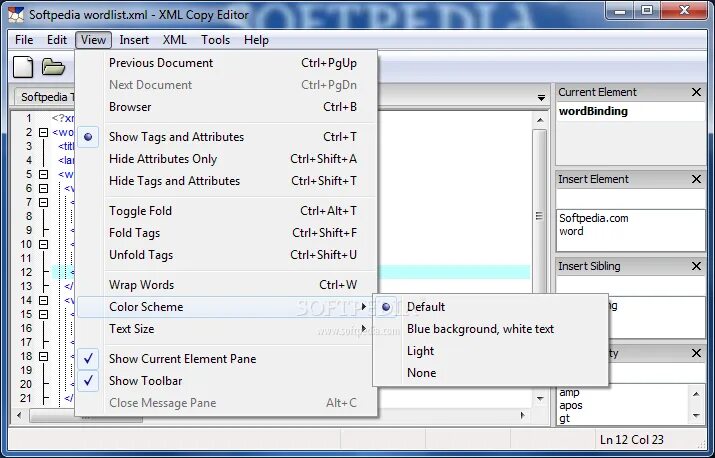Select gt in entity list

tap(565, 418)
